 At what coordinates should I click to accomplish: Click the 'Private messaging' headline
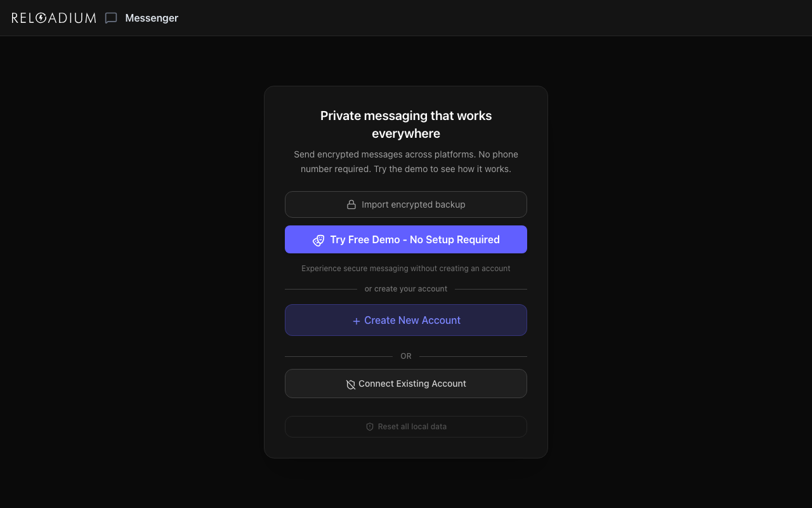(x=406, y=124)
